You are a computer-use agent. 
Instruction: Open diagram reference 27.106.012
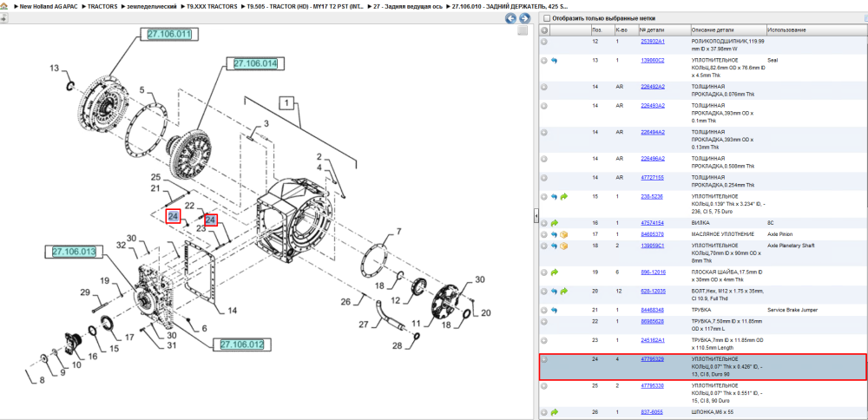point(242,345)
